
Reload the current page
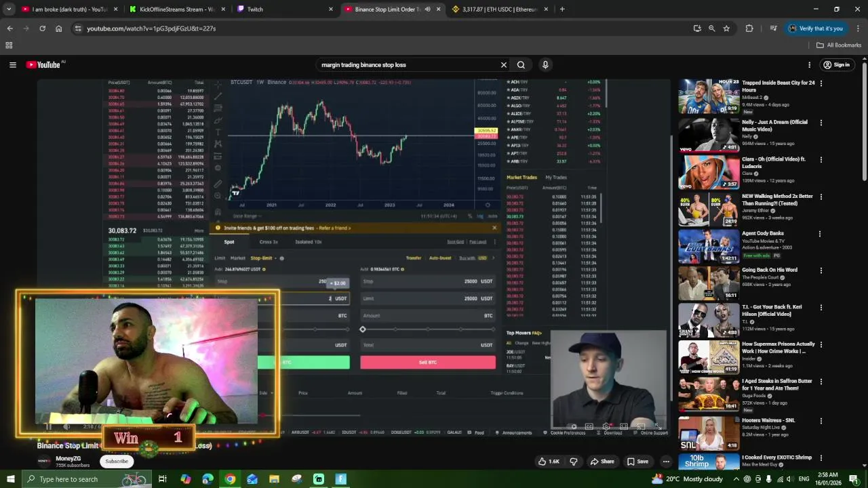[42, 28]
